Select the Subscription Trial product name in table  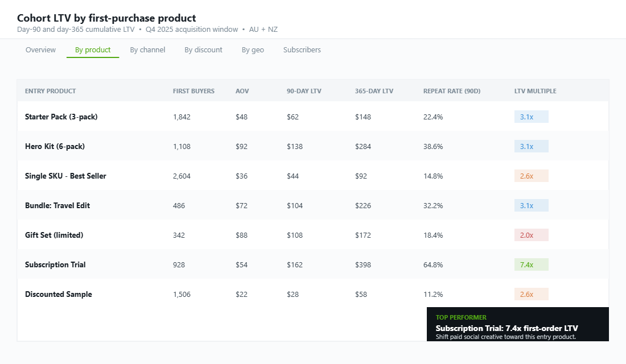click(x=55, y=264)
